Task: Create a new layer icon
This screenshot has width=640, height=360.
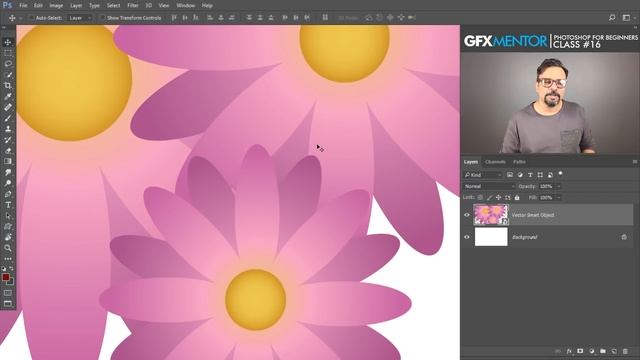Action: pyautogui.click(x=614, y=351)
